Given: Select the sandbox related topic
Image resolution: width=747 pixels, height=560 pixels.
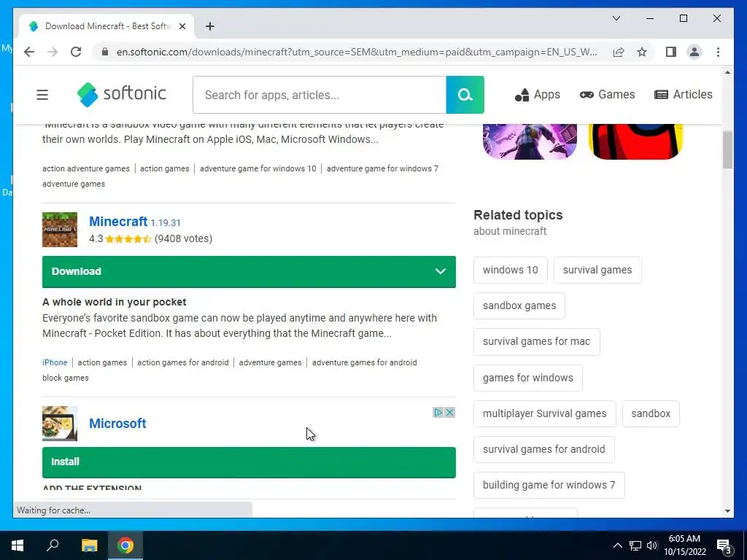Looking at the screenshot, I should click(651, 414).
